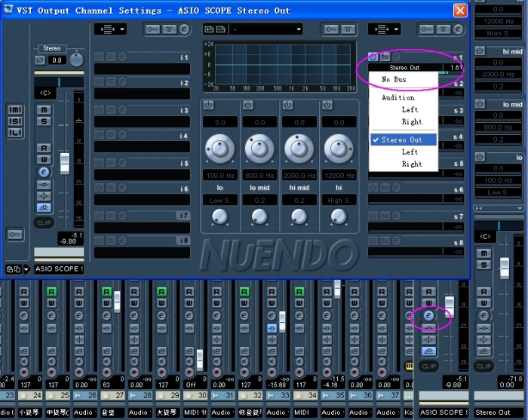Click left panel wide view icon

(x=15, y=109)
